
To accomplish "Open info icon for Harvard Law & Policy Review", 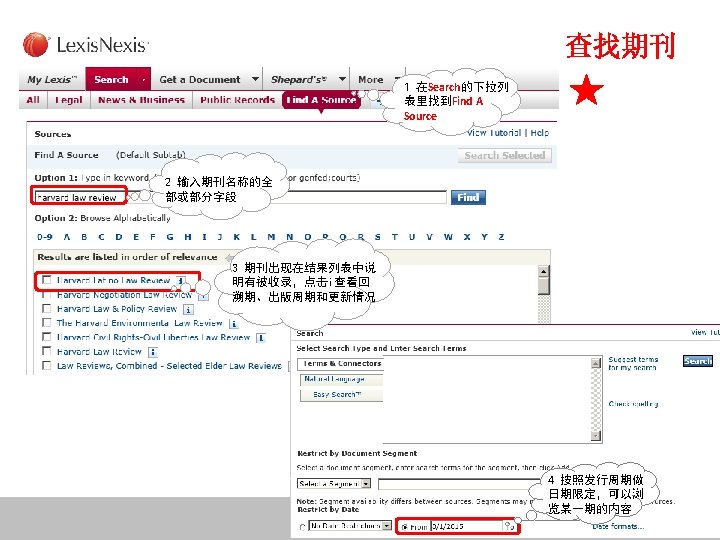I will (x=188, y=309).
